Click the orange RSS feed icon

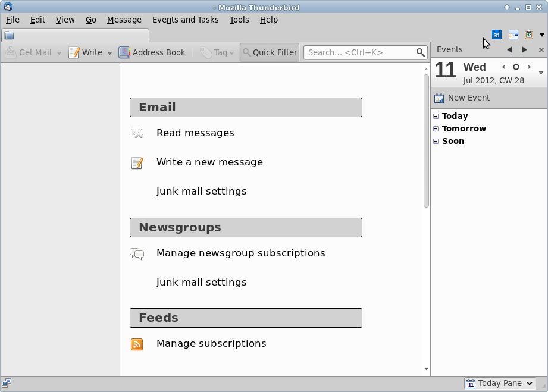pos(137,344)
